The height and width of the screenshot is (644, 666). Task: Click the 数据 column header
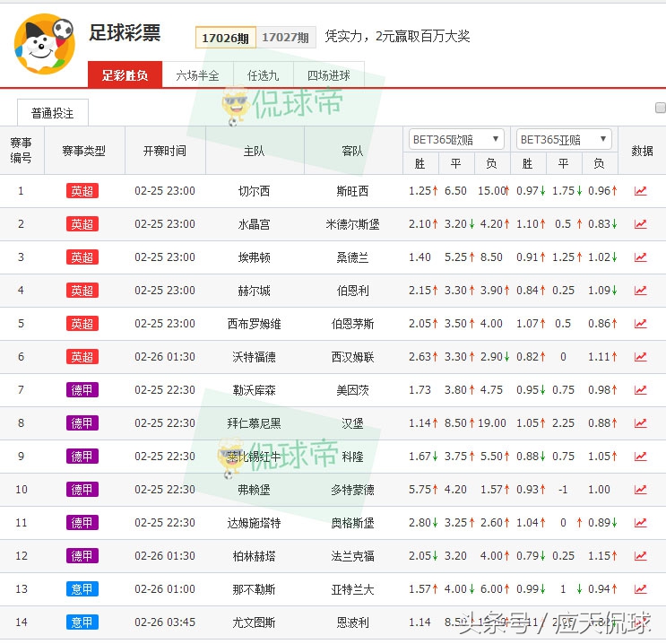click(x=642, y=151)
